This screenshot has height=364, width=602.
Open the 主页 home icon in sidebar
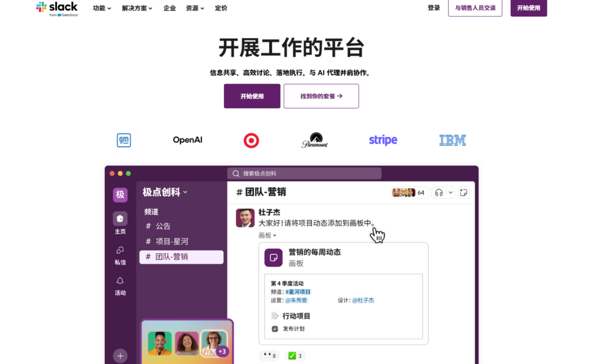click(x=120, y=220)
